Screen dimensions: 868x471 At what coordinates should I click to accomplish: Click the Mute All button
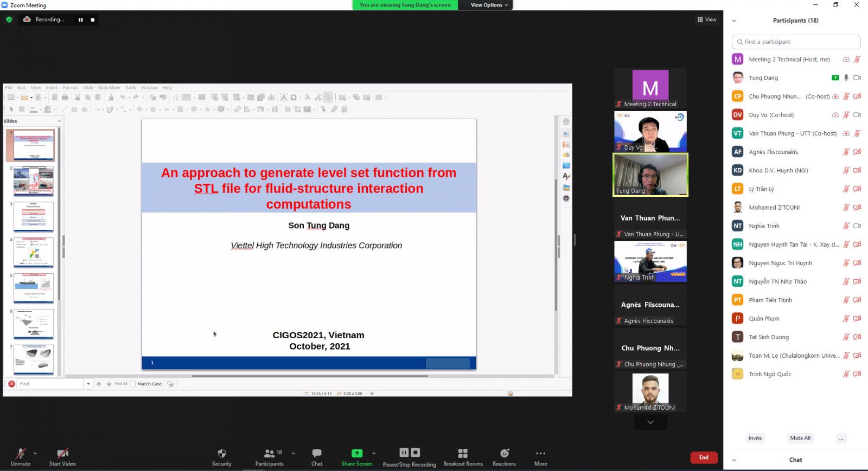[x=800, y=438]
